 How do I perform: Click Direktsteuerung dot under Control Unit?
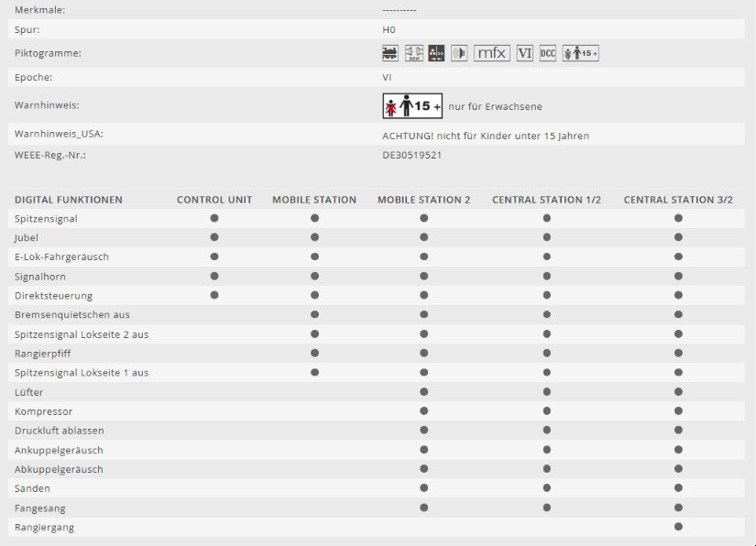click(214, 295)
